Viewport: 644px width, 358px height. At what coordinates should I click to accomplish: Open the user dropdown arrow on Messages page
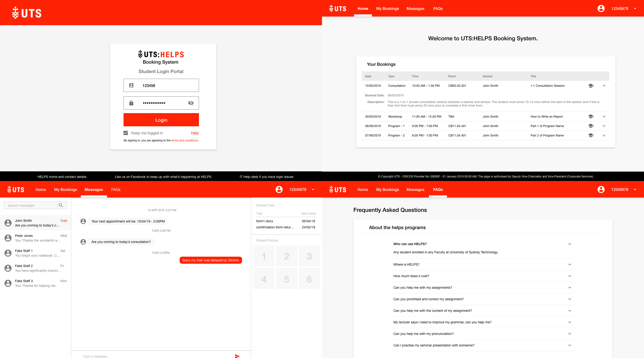313,189
